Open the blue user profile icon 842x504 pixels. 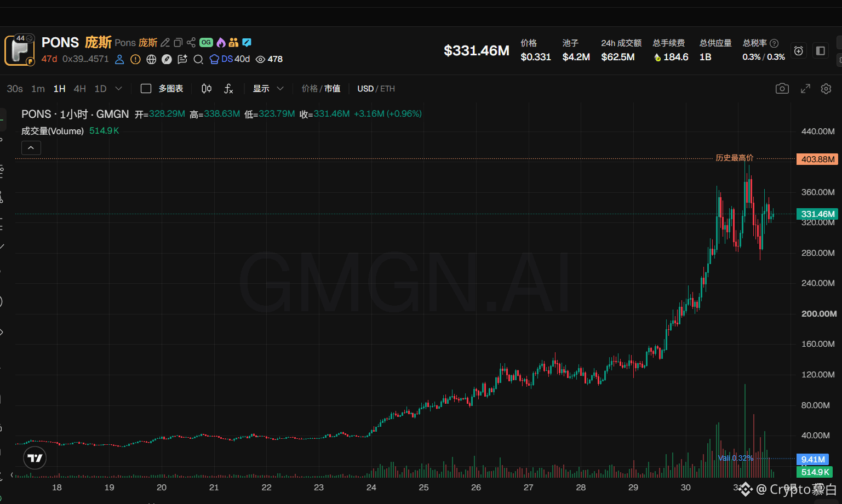pyautogui.click(x=119, y=59)
